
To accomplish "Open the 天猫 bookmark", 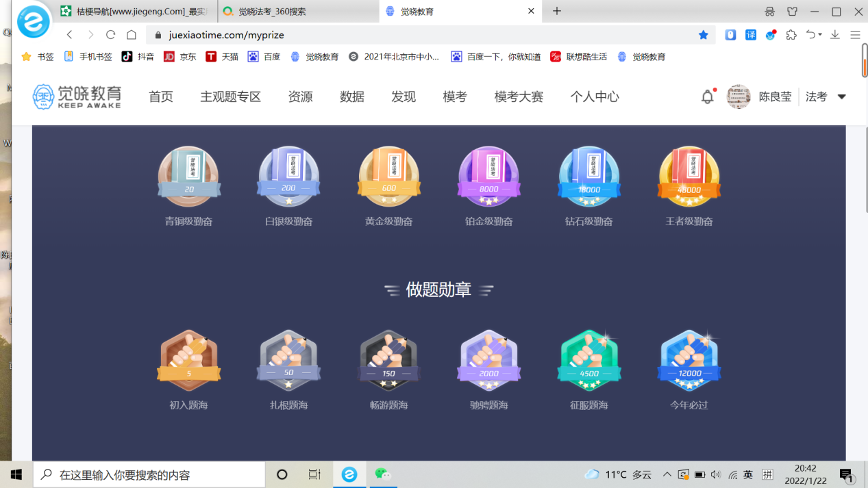I will [222, 57].
